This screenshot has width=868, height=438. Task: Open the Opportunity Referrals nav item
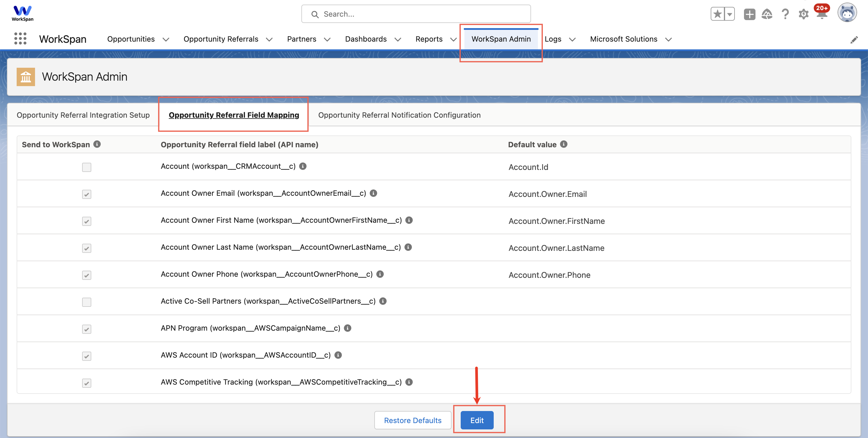[221, 39]
